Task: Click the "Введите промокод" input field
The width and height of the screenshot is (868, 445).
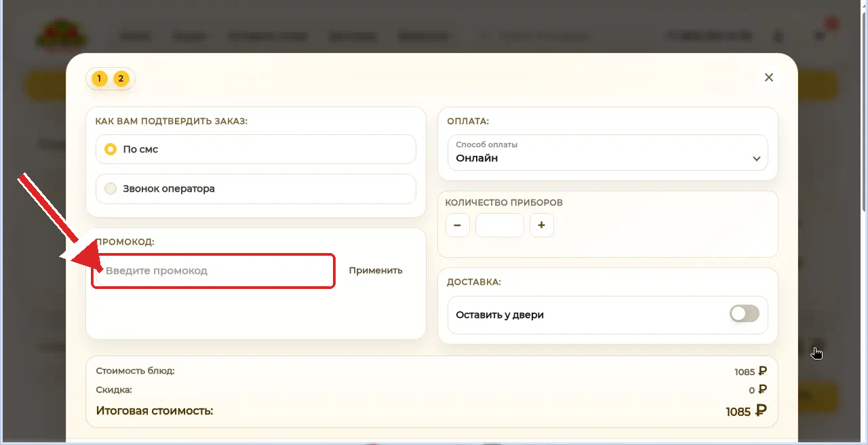Action: pyautogui.click(x=214, y=271)
